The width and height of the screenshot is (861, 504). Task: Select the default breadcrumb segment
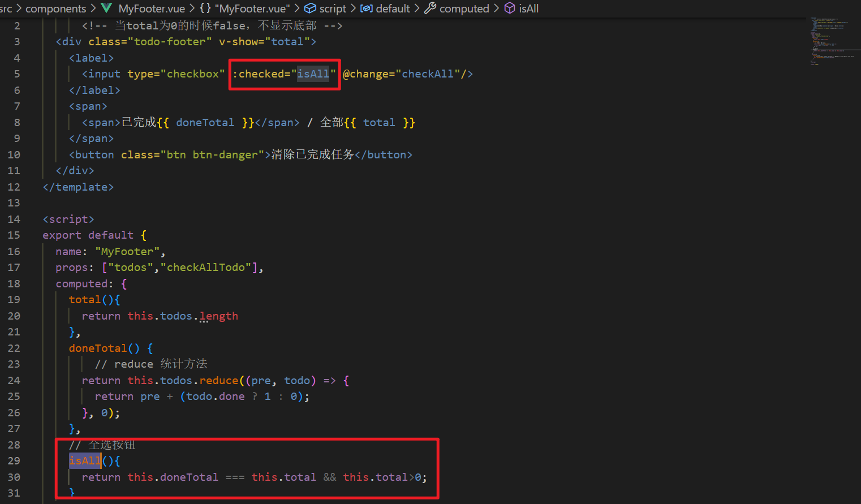click(393, 8)
